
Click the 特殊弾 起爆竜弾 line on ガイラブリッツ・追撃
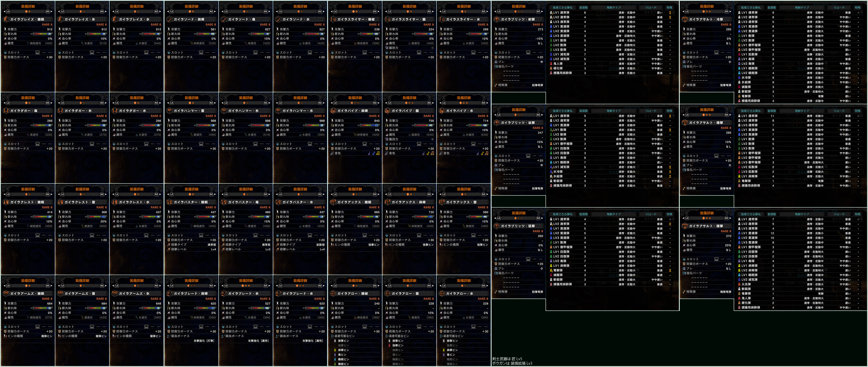(519, 189)
